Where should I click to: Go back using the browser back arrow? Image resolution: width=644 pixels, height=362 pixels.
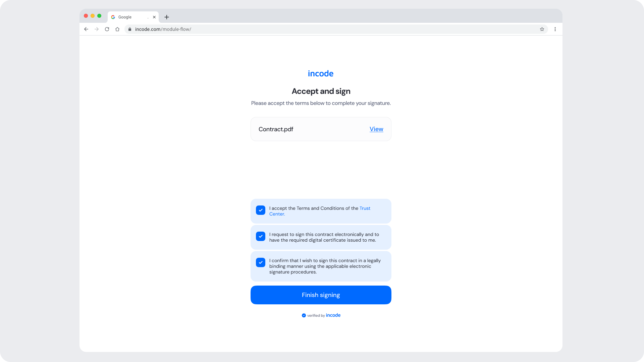click(86, 29)
